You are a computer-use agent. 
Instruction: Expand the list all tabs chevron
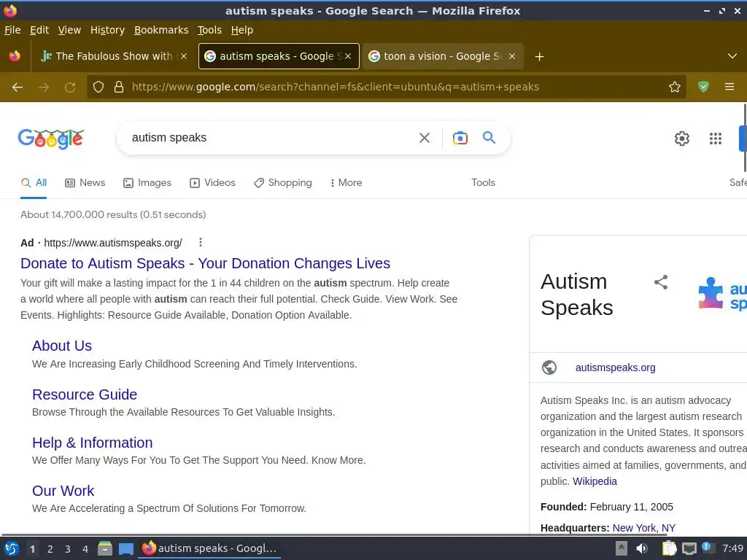click(x=732, y=56)
